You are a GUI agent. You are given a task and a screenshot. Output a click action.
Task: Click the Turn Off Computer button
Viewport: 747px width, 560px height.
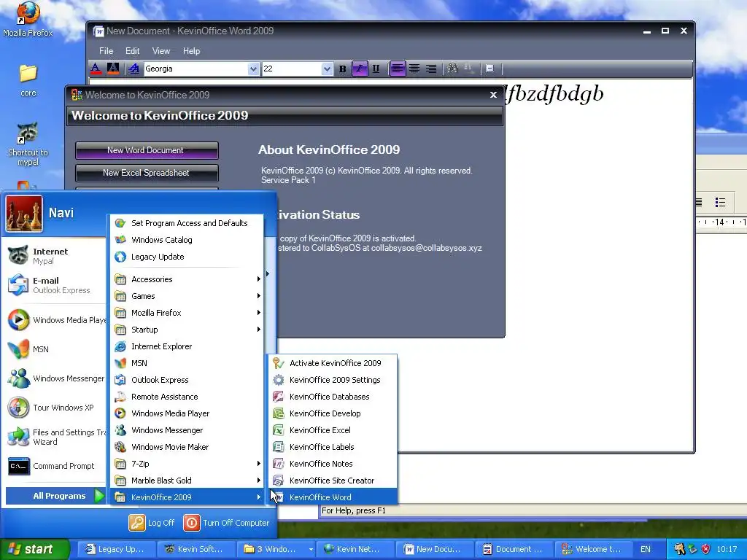[227, 523]
